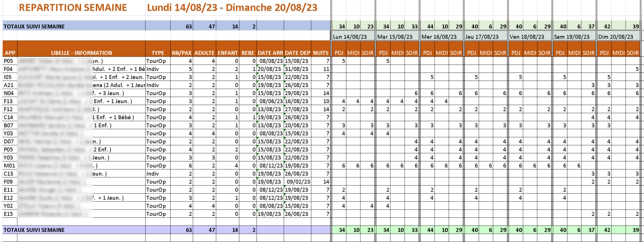Select arrival date 08/06/23 cell
This screenshot has height=242, width=644.
(x=270, y=101)
